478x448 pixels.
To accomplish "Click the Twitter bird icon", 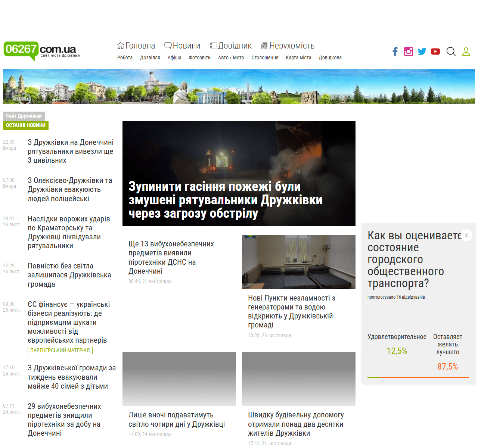I will point(422,52).
